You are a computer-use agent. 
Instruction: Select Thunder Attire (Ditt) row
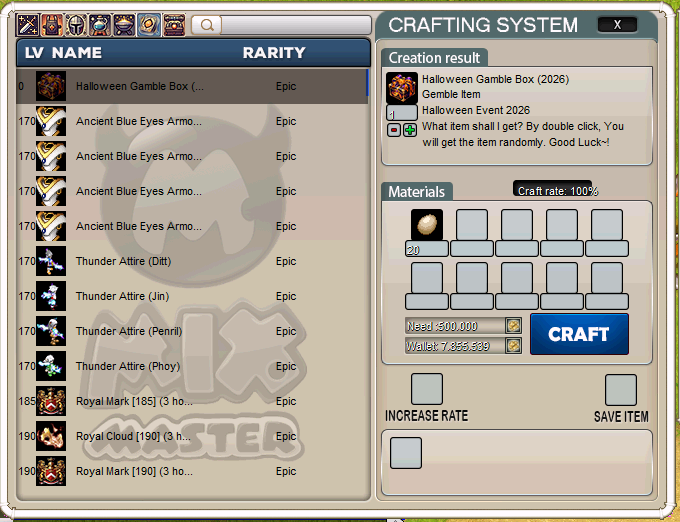click(x=193, y=261)
